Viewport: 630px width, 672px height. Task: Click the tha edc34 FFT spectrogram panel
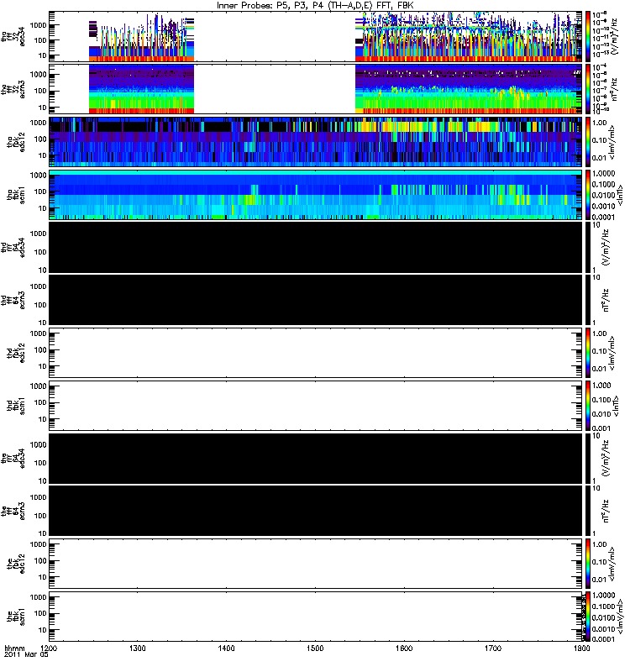tap(316, 36)
